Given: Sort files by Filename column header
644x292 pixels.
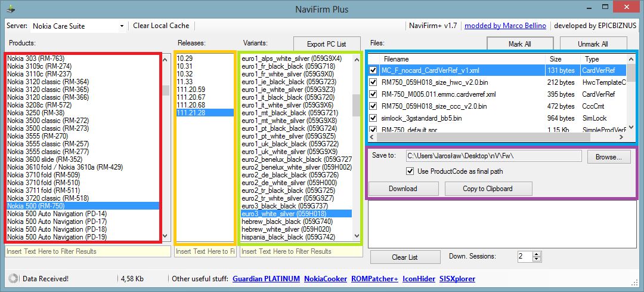Looking at the screenshot, I should pos(463,59).
